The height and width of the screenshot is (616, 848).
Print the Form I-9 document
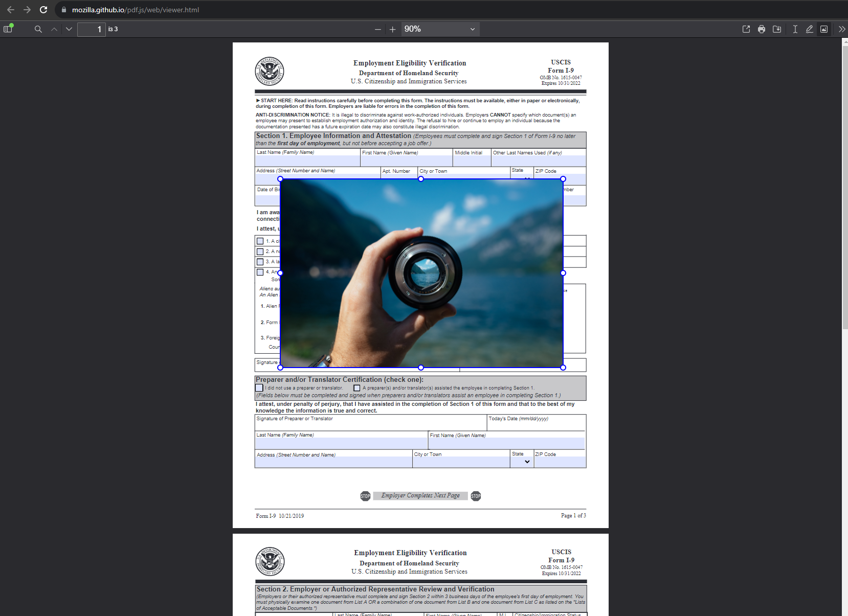click(x=762, y=29)
